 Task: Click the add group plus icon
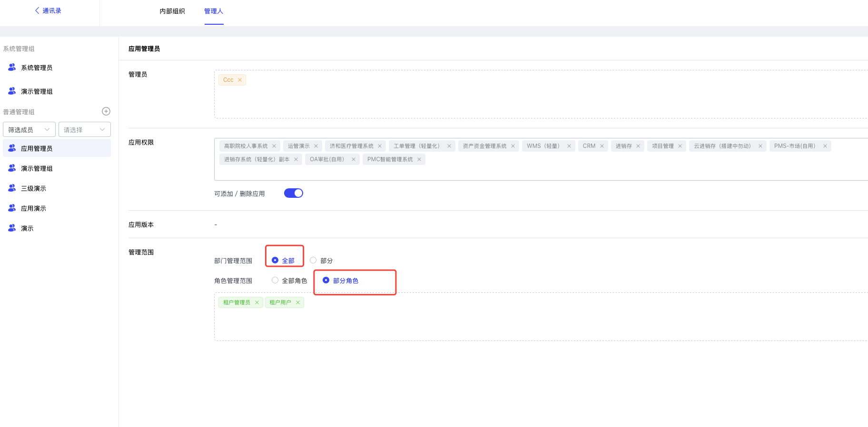(x=106, y=111)
